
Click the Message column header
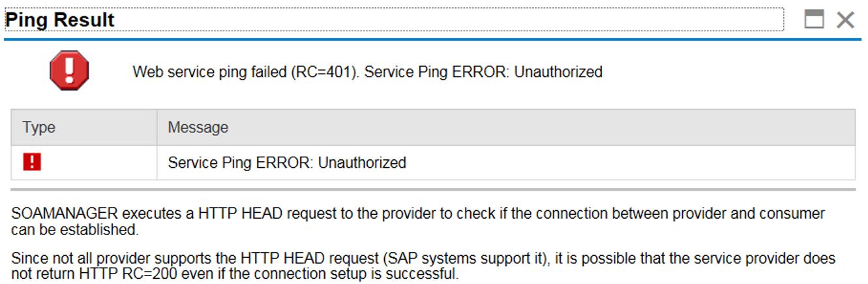tap(506, 127)
